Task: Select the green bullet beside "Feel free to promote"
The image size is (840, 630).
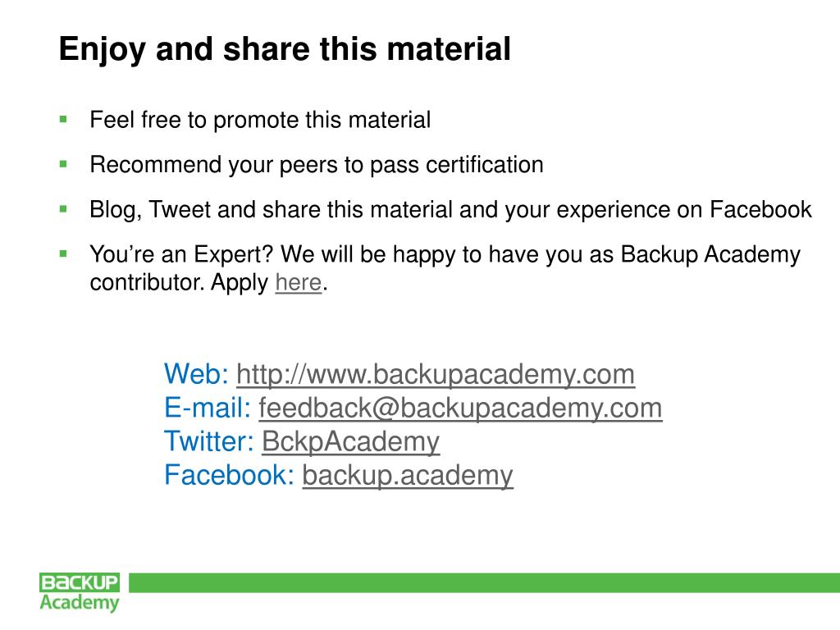Action: click(x=63, y=120)
